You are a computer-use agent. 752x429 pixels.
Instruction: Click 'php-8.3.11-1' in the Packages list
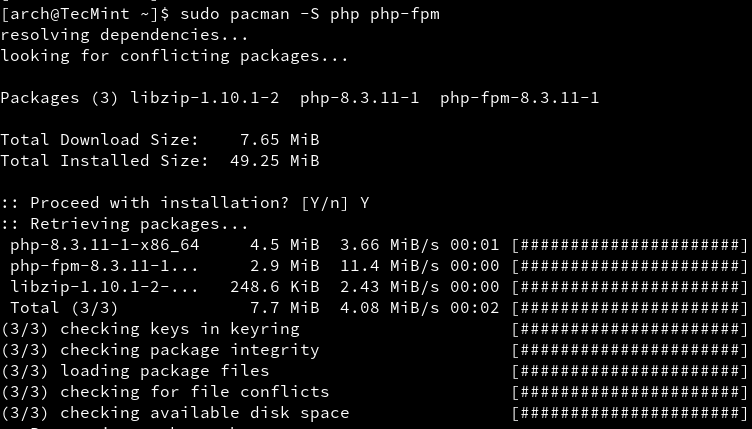click(360, 98)
